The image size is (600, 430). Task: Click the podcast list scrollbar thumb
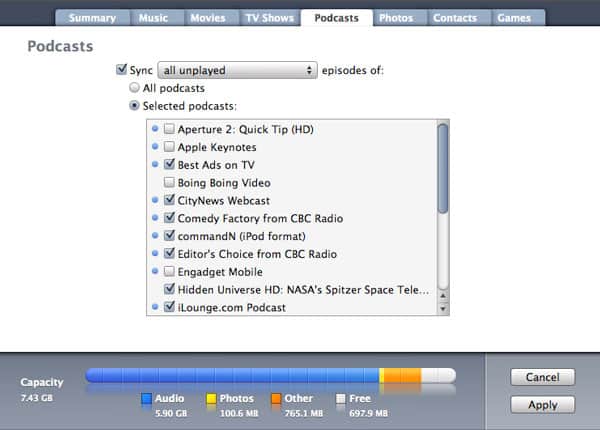pyautogui.click(x=443, y=168)
